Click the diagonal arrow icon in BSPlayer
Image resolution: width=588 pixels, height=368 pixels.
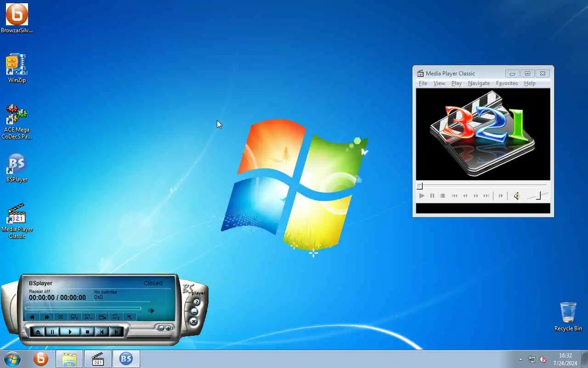pos(130,317)
